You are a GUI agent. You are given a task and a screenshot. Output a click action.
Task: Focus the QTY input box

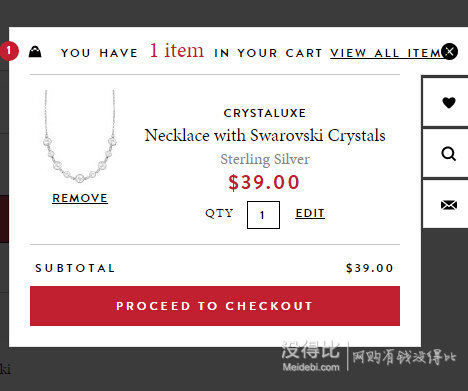(x=263, y=215)
